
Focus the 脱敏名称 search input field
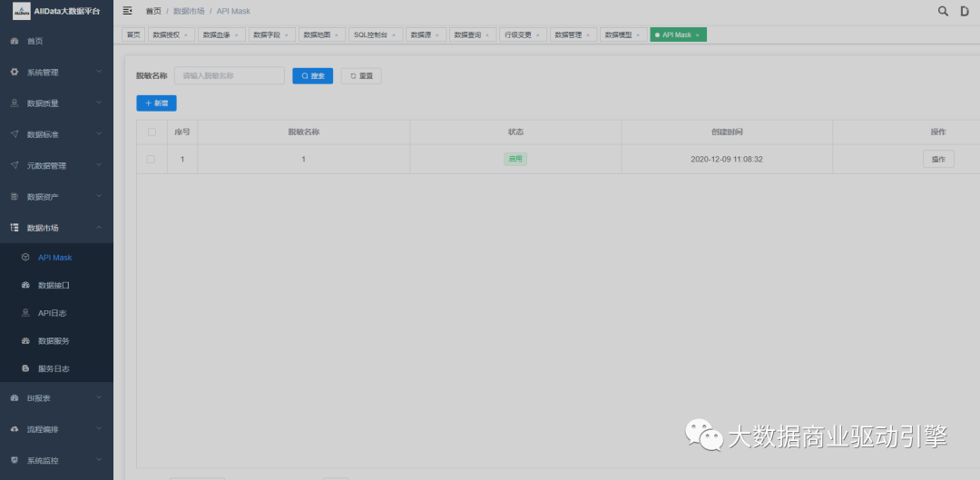229,76
